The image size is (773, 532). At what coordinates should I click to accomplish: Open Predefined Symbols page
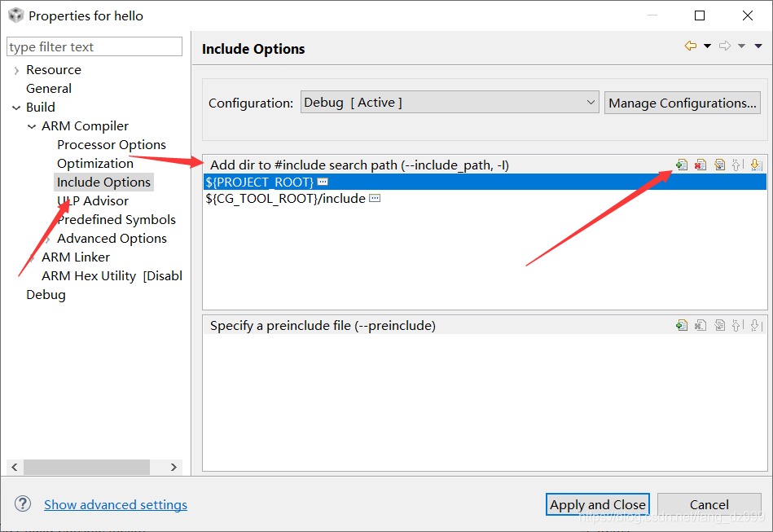click(x=116, y=220)
